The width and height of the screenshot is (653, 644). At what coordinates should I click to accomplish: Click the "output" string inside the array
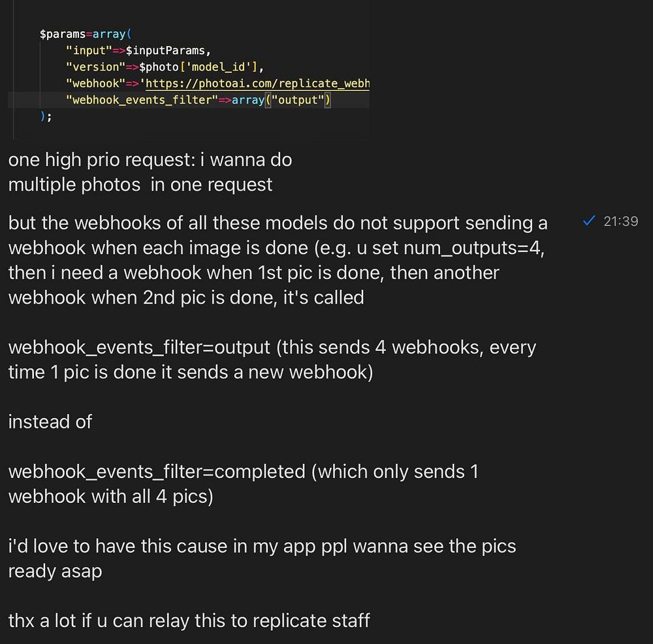[x=298, y=101]
